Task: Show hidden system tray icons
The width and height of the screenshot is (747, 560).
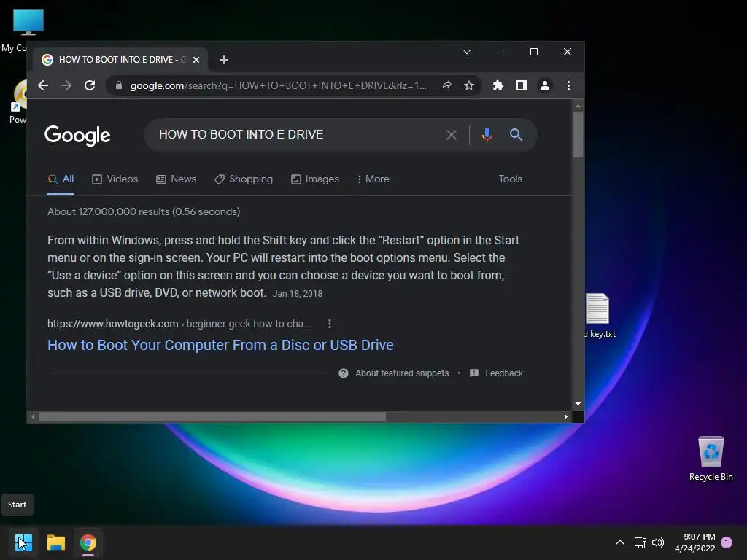Action: pos(620,542)
